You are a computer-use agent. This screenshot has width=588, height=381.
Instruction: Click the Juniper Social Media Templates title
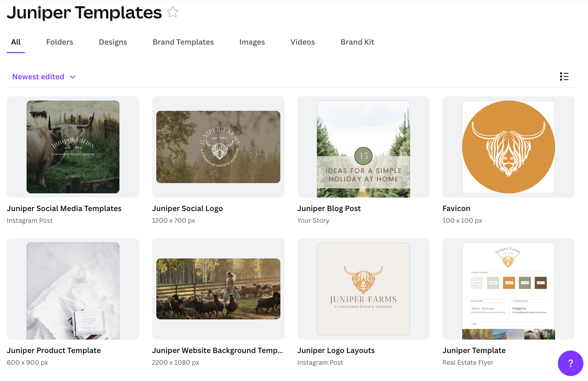coord(64,209)
